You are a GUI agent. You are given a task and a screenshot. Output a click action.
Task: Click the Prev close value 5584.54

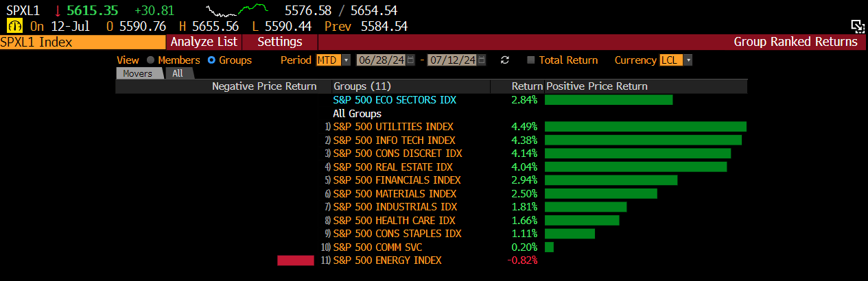tap(384, 26)
